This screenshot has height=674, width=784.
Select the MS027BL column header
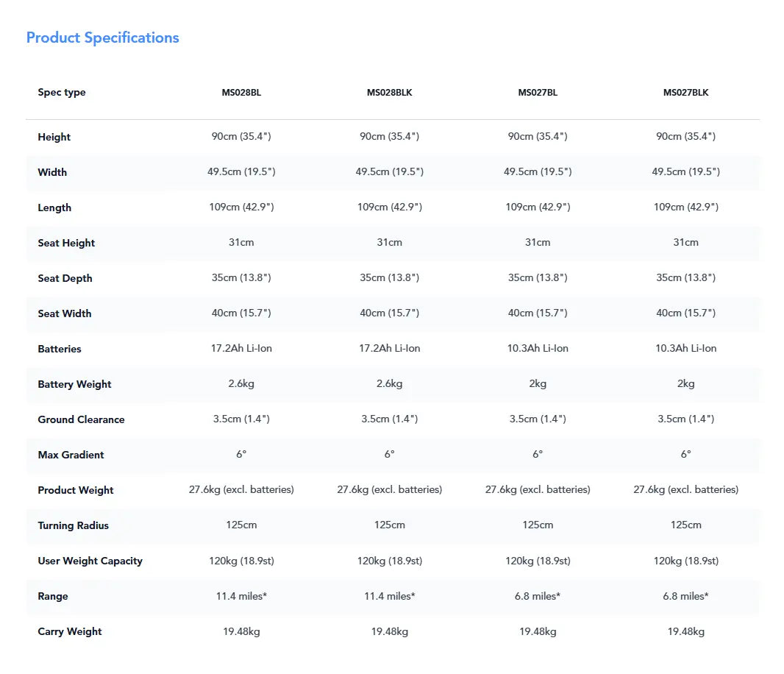pos(538,93)
